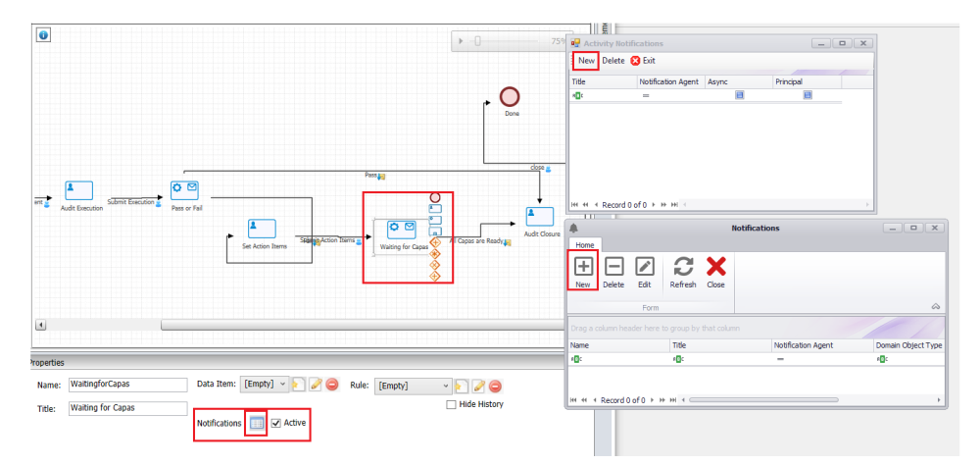Select the Audit Closure activity node
This screenshot has width=980, height=465.
click(540, 217)
